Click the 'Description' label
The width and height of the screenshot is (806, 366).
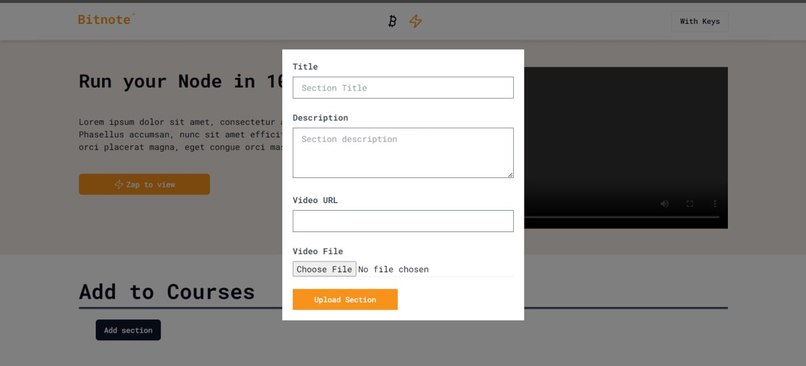[320, 118]
